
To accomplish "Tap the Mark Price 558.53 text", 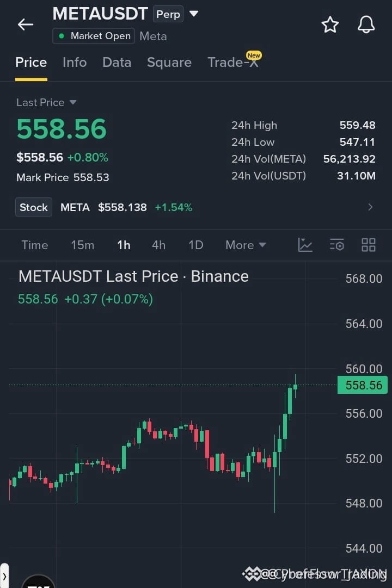I will (63, 177).
